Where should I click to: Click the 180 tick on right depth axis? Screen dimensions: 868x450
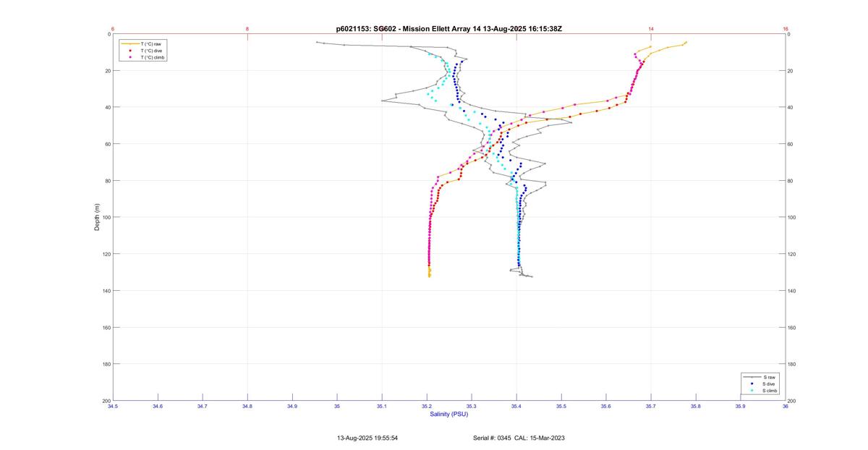pos(792,364)
